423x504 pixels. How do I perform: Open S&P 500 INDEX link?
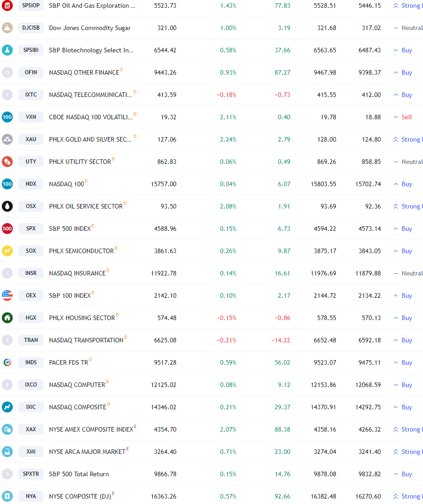(x=70, y=229)
